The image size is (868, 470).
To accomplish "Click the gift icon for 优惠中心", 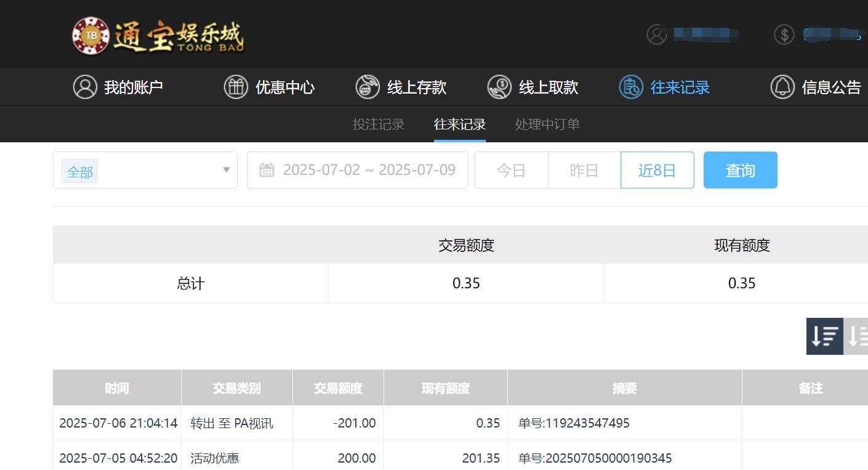I will pos(236,87).
